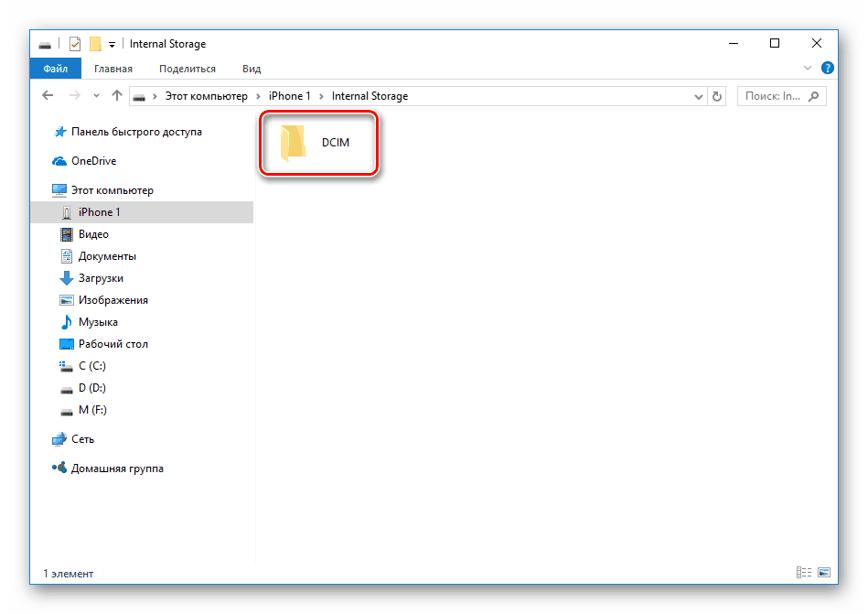Click the New folder quick access icon
The width and height of the screenshot is (868, 614).
coord(96,44)
